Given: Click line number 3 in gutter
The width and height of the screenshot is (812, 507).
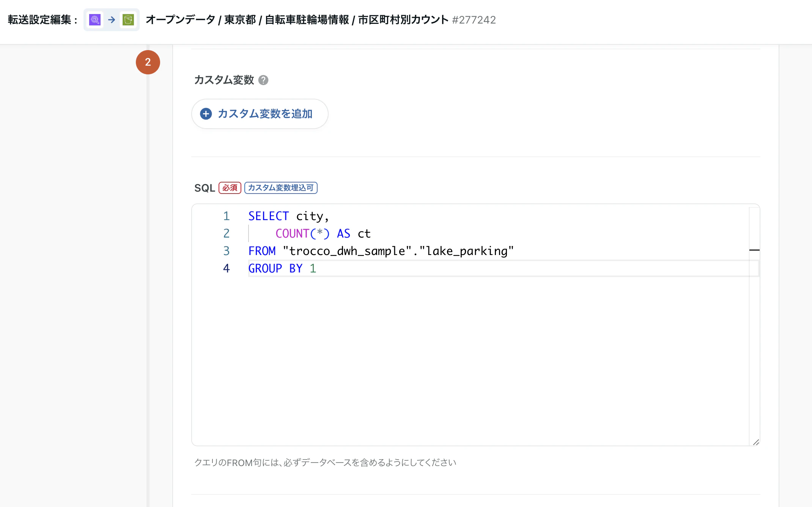Looking at the screenshot, I should 227,251.
